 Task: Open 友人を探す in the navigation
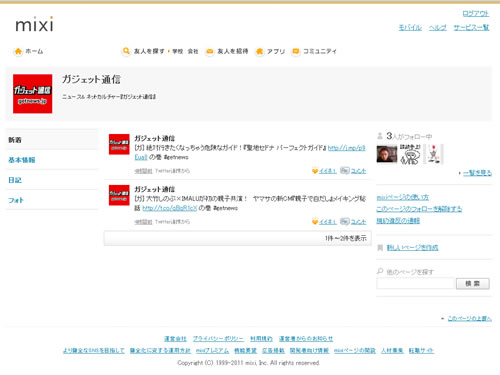tap(149, 51)
